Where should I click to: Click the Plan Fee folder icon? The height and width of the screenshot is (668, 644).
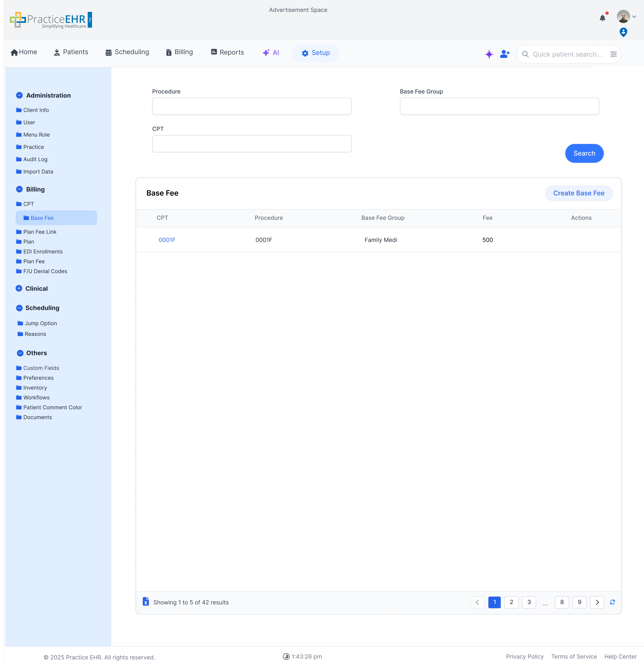19,261
